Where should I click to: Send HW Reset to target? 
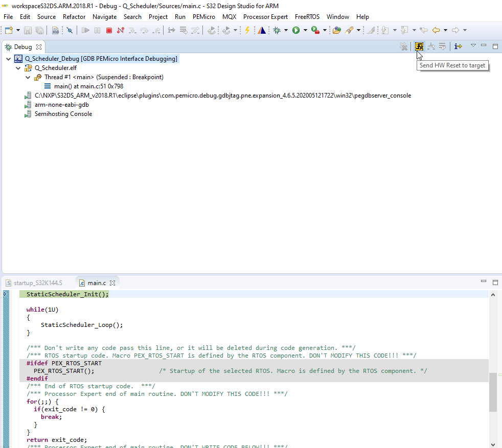point(419,46)
